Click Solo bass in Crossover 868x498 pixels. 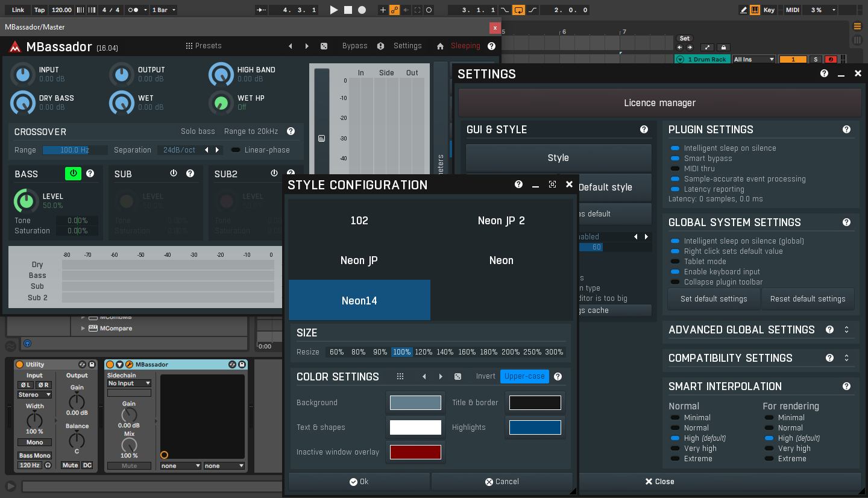point(198,131)
